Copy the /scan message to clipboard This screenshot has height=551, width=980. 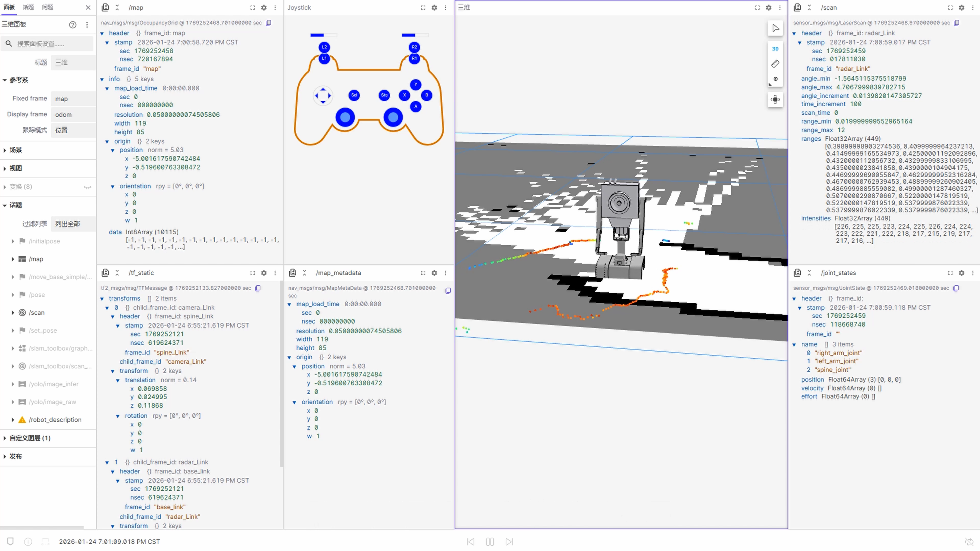(957, 23)
